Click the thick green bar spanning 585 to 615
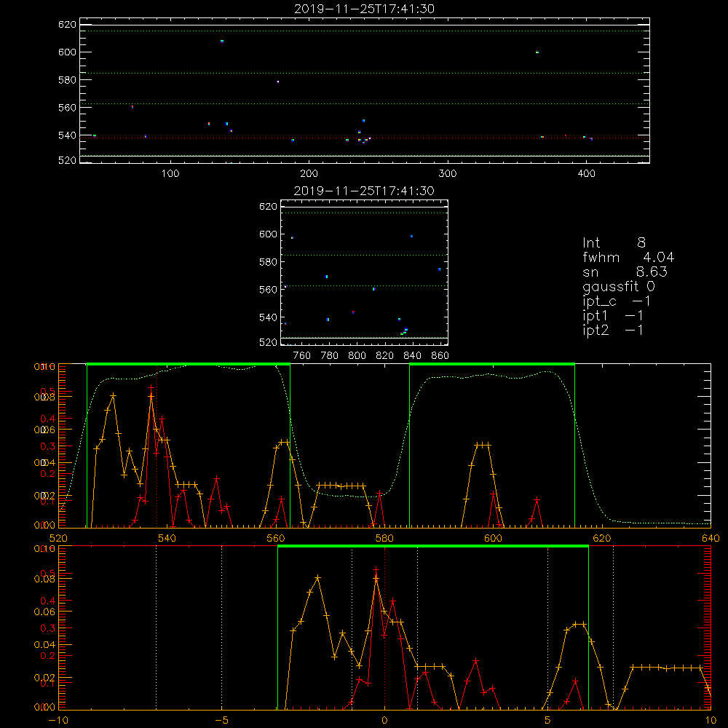728x728 pixels. coord(492,364)
